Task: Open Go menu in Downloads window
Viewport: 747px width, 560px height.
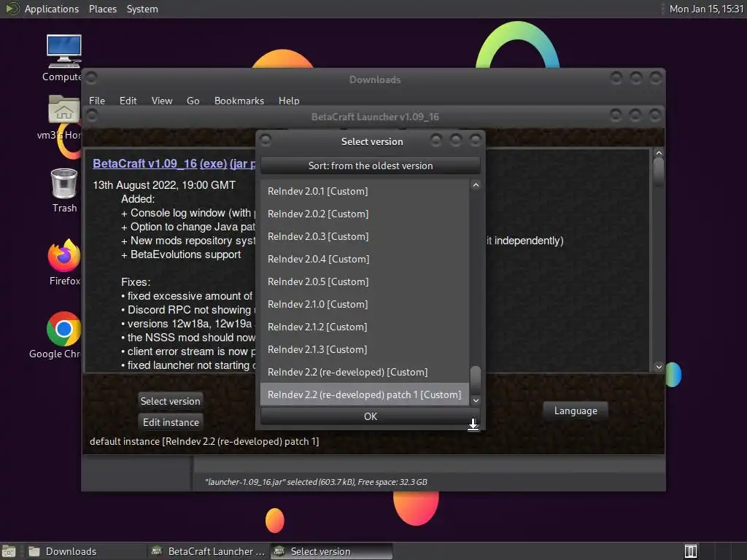Action: (x=193, y=101)
